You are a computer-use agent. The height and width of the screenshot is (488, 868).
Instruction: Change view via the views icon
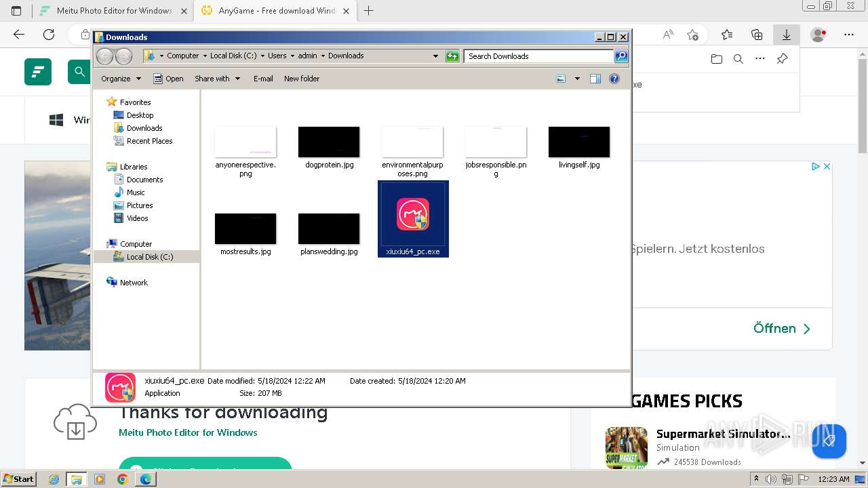click(561, 79)
